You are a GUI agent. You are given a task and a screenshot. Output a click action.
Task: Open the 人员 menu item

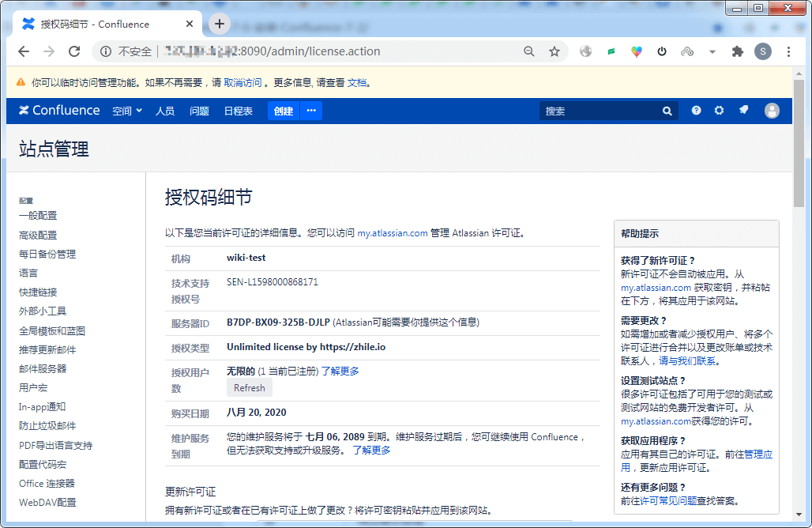(165, 111)
